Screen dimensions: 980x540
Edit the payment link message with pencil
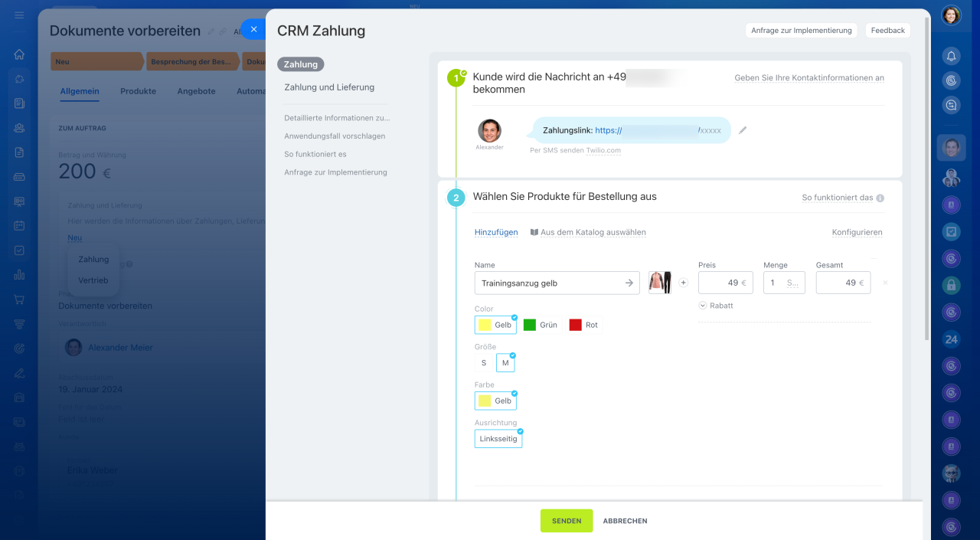[x=743, y=130]
